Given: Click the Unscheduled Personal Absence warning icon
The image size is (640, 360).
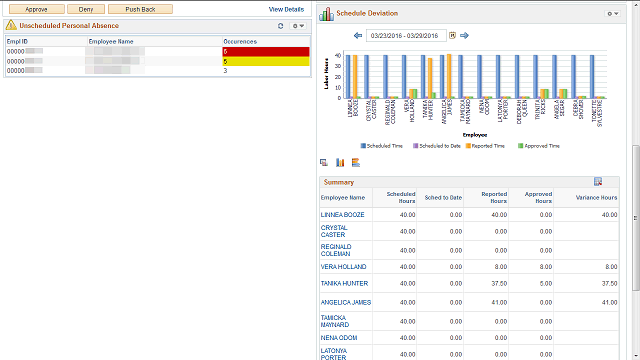Looking at the screenshot, I should pos(11,25).
